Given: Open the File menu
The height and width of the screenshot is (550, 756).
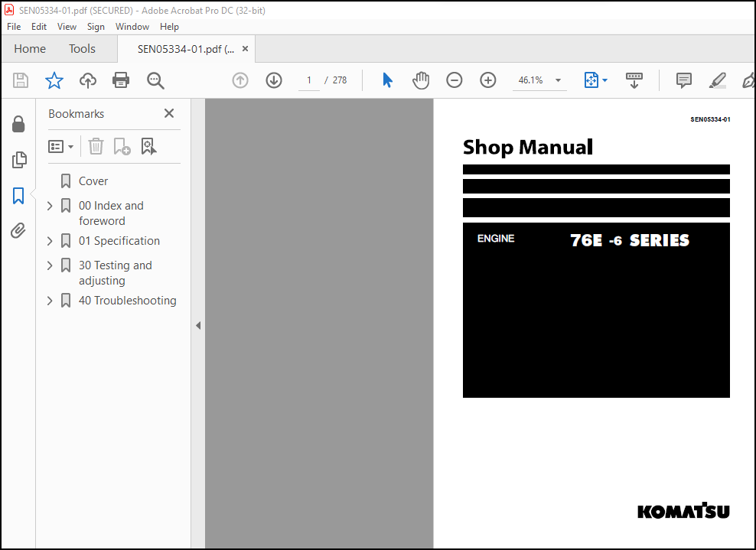Looking at the screenshot, I should coord(14,27).
